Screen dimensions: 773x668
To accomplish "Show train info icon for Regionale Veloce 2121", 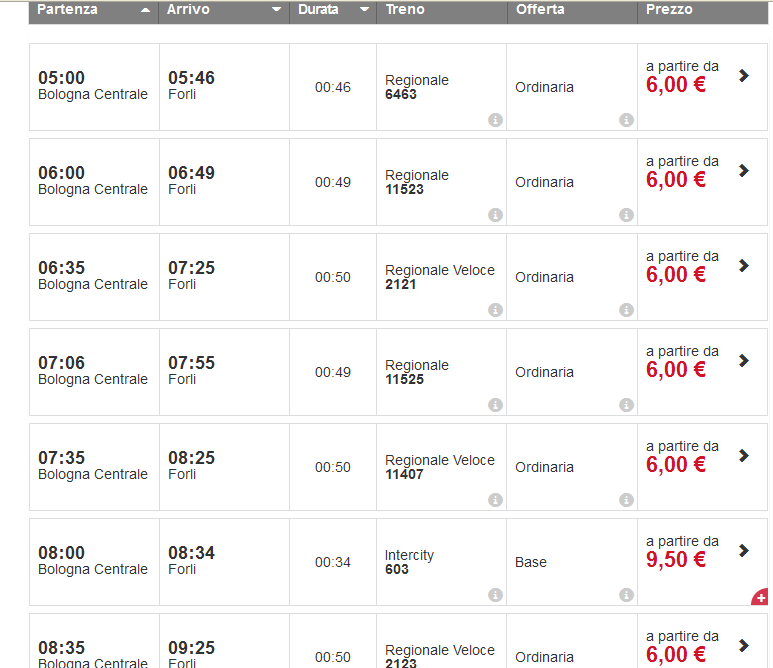I will [495, 310].
